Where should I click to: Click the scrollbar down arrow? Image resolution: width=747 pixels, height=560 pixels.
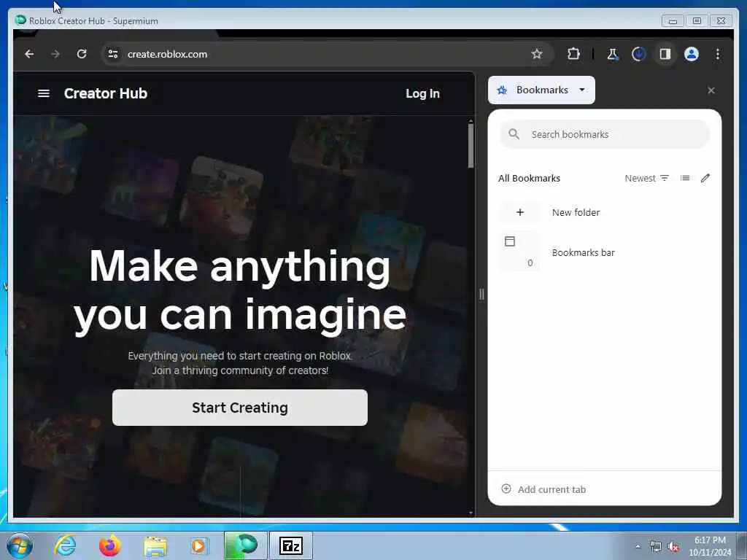point(471,513)
